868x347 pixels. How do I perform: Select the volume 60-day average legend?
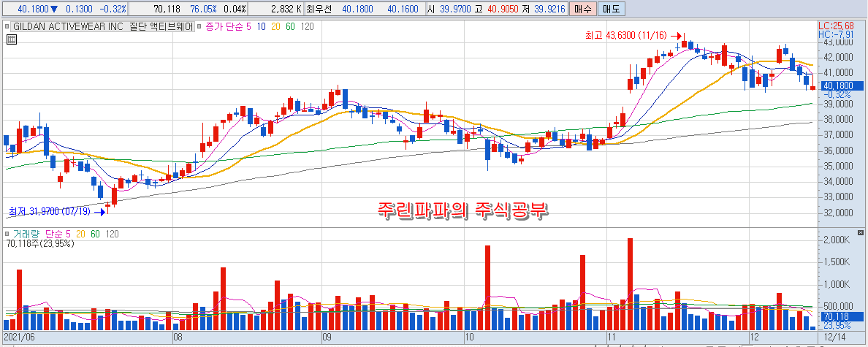click(x=96, y=234)
